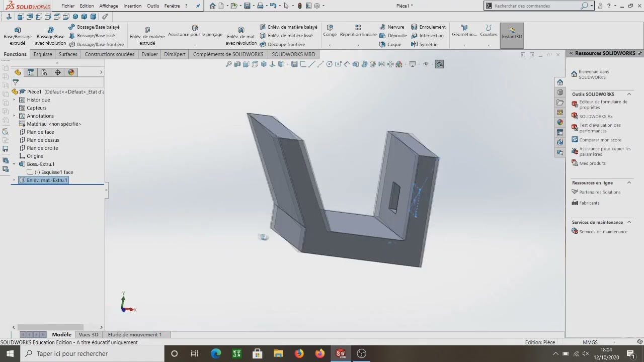Open Microsoft Edge from the taskbar
644x362 pixels.
(x=216, y=353)
